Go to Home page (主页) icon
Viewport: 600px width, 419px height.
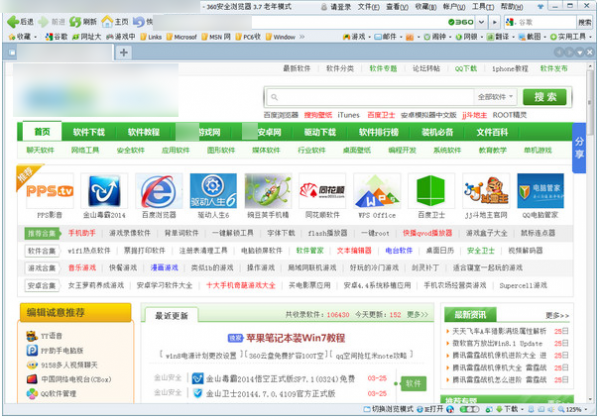[107, 21]
